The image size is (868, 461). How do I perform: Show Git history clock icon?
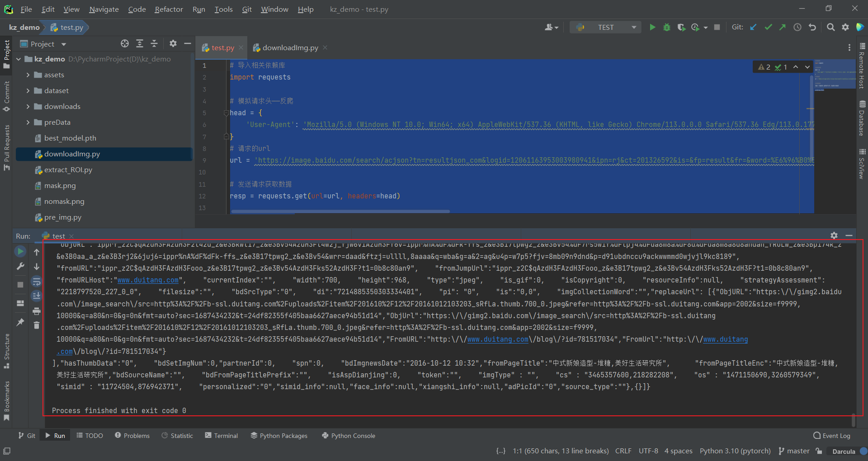coord(797,27)
